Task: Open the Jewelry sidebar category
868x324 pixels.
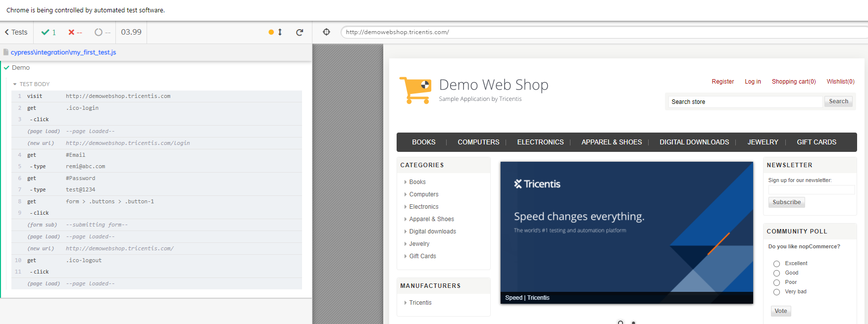Action: pyautogui.click(x=419, y=244)
